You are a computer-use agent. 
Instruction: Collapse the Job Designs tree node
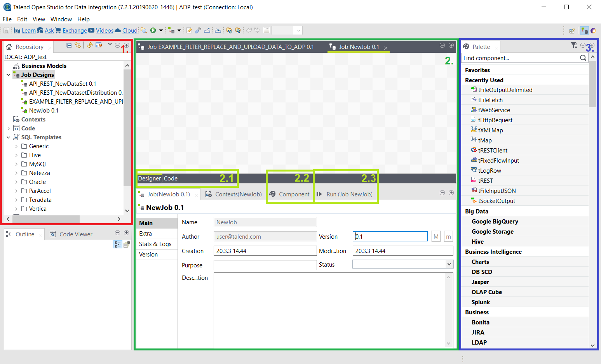(x=9, y=75)
